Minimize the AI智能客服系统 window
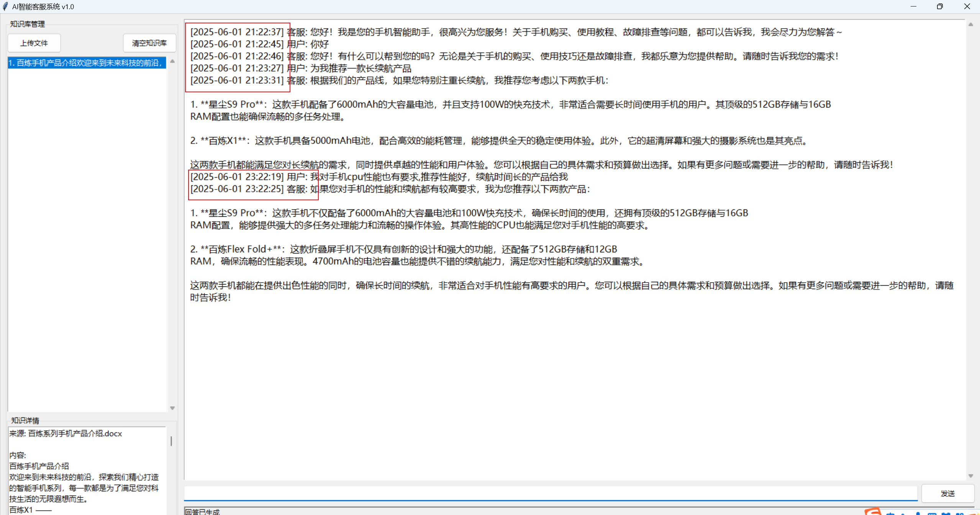 [x=913, y=7]
